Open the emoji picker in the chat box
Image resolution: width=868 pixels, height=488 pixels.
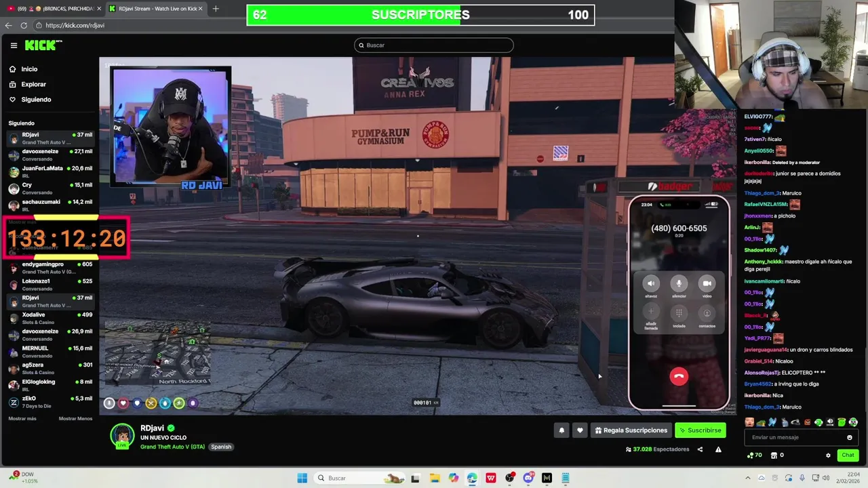(x=850, y=437)
